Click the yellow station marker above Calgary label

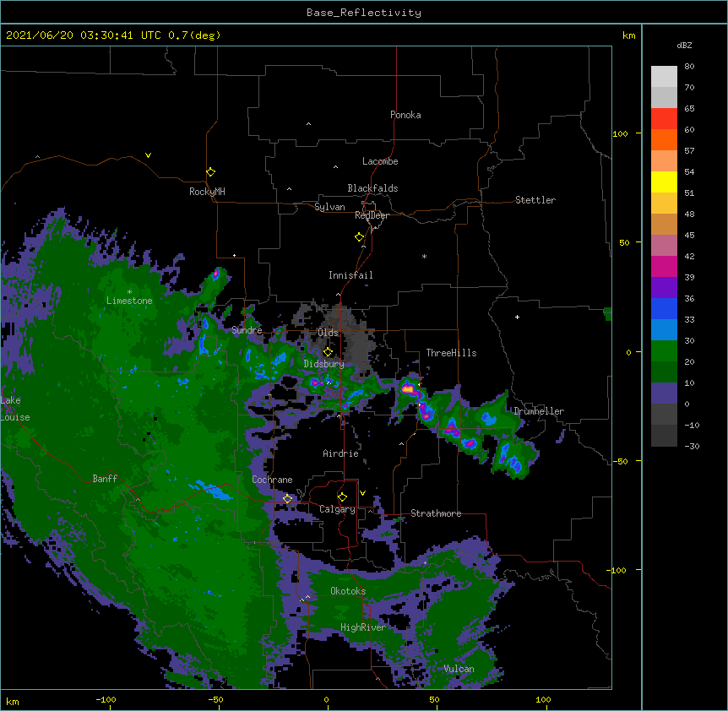click(342, 497)
